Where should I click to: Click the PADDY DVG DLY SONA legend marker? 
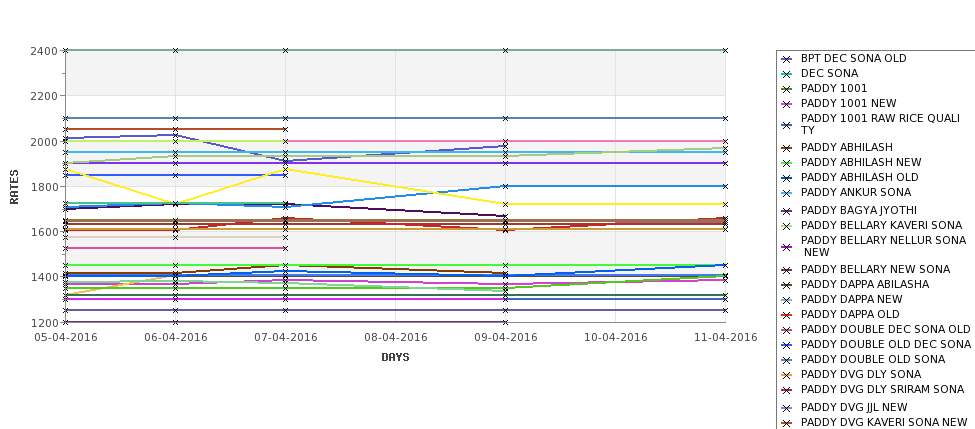pos(787,375)
